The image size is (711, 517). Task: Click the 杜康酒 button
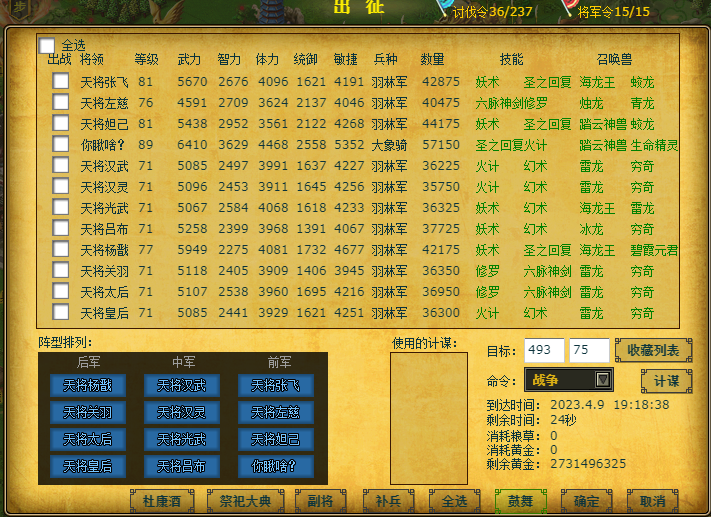162,501
